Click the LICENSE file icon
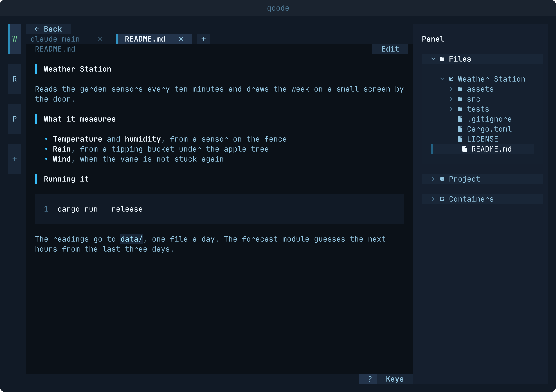Viewport: 556px width, 392px height. [x=460, y=139]
